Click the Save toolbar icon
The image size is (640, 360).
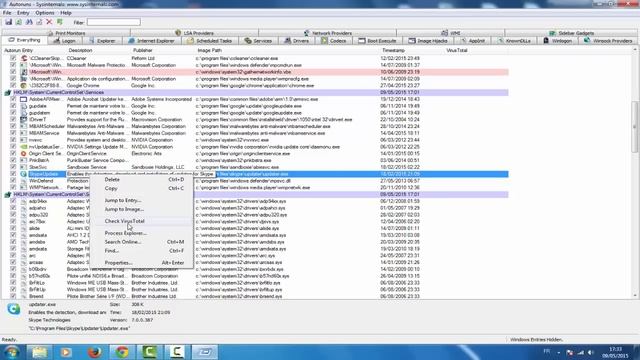click(9, 22)
